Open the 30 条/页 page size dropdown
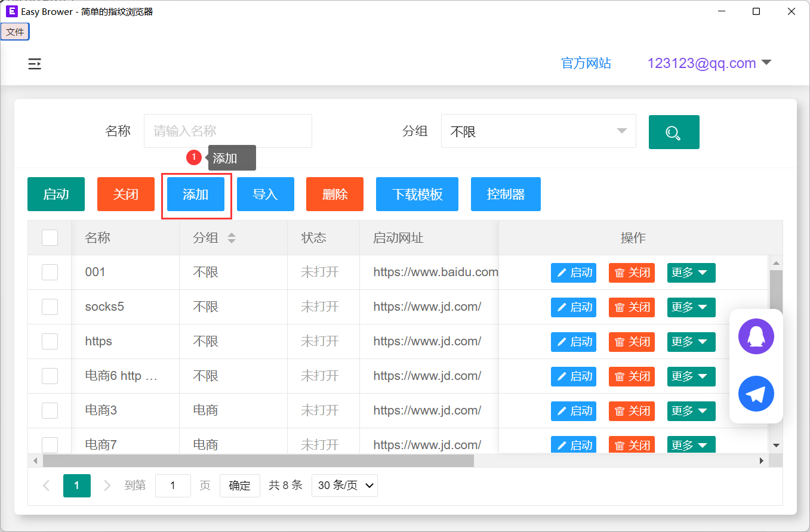The width and height of the screenshot is (810, 532). [344, 485]
